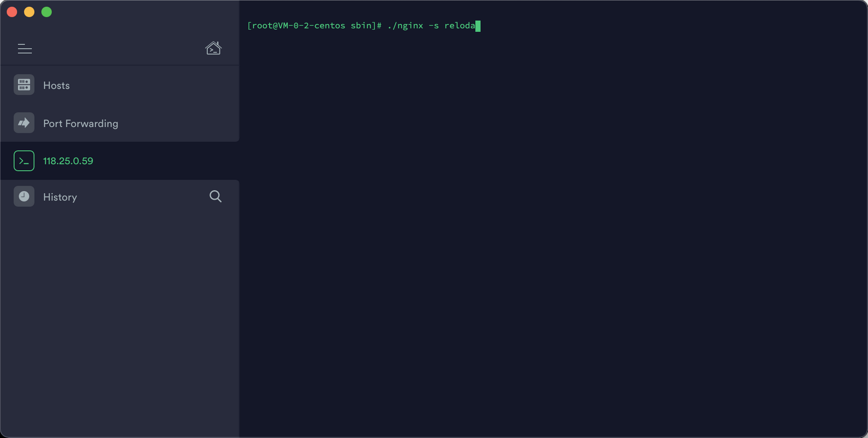Close the window with the red button
The image size is (868, 438).
[12, 12]
